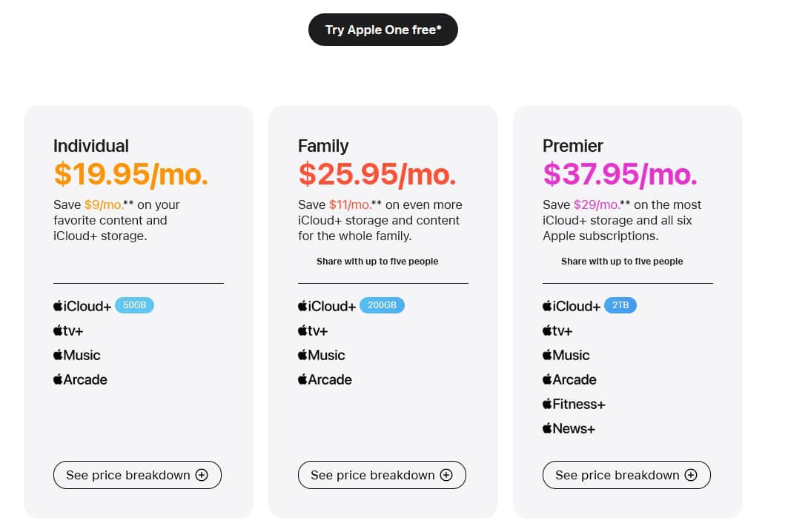Click the plus circle icon on Premier's price breakdown

[x=691, y=475]
